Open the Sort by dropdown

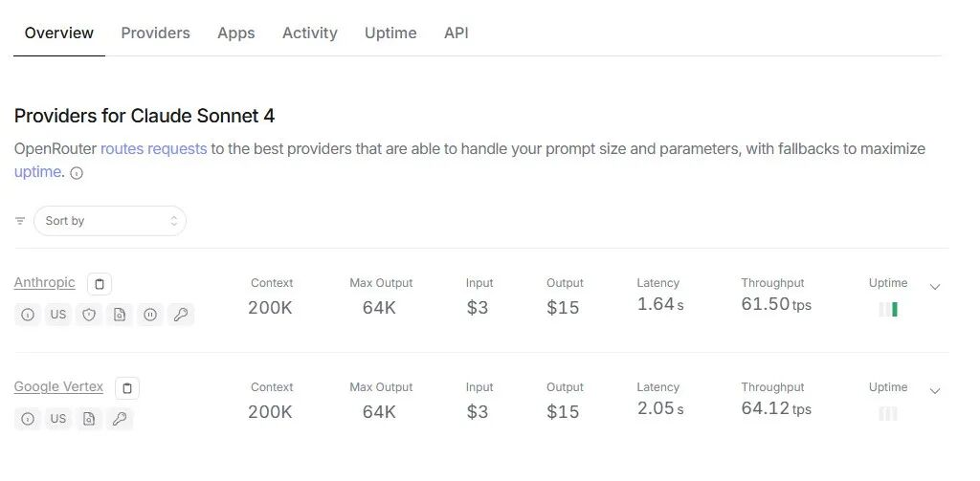[110, 221]
